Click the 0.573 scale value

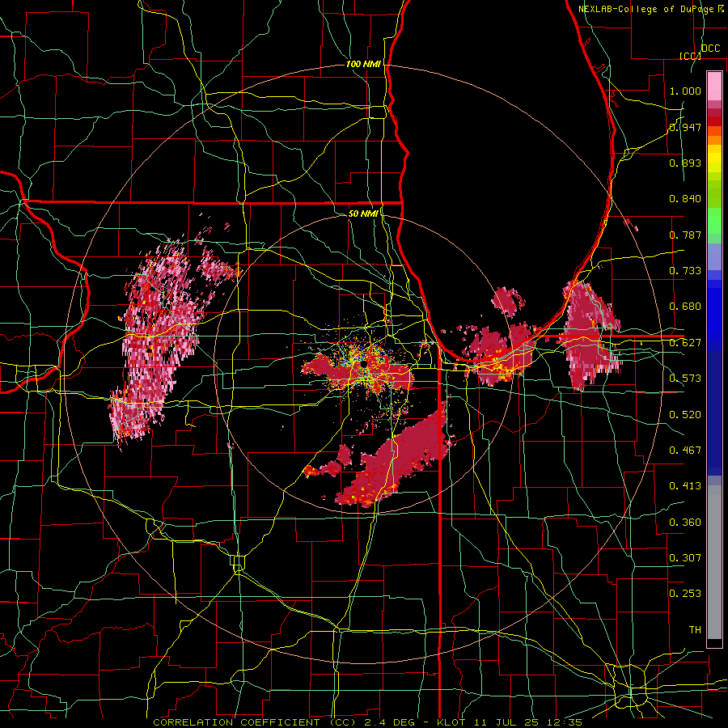pos(685,379)
